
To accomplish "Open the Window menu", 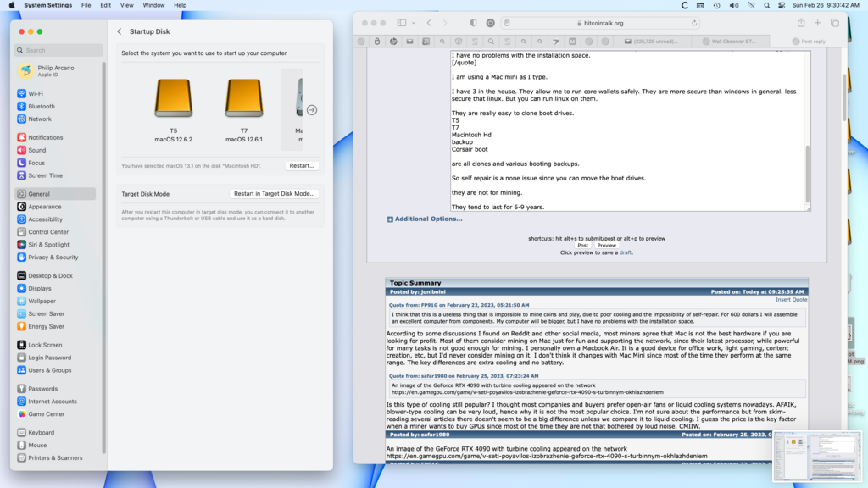I will click(153, 5).
